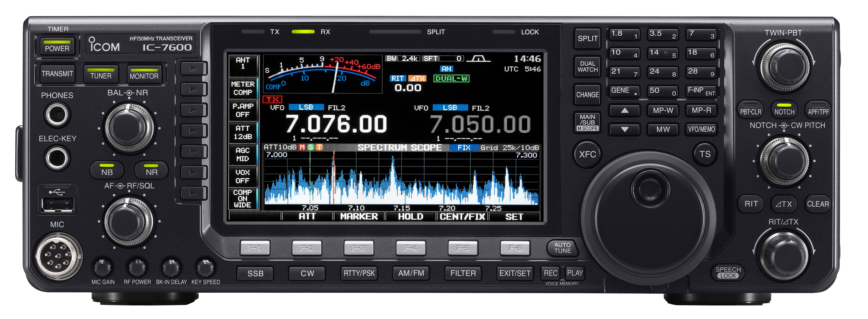Click the SPLIT button

587,39
